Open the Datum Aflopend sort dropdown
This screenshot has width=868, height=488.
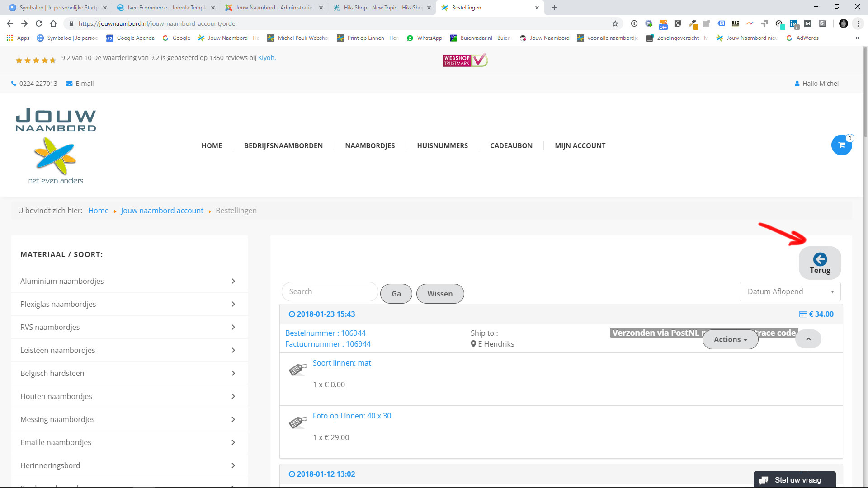(790, 292)
